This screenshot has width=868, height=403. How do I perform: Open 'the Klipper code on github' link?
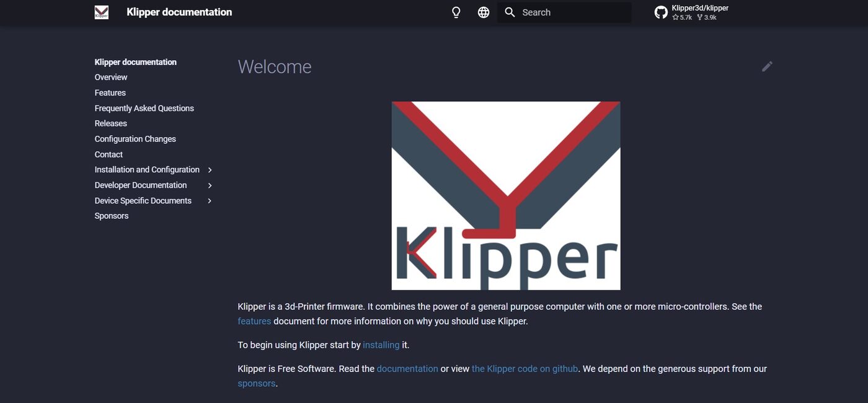525,369
